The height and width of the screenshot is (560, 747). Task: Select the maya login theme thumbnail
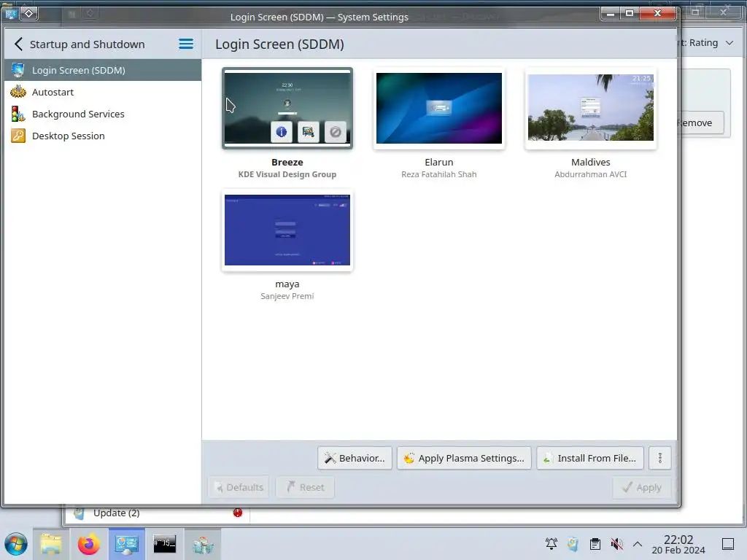287,230
